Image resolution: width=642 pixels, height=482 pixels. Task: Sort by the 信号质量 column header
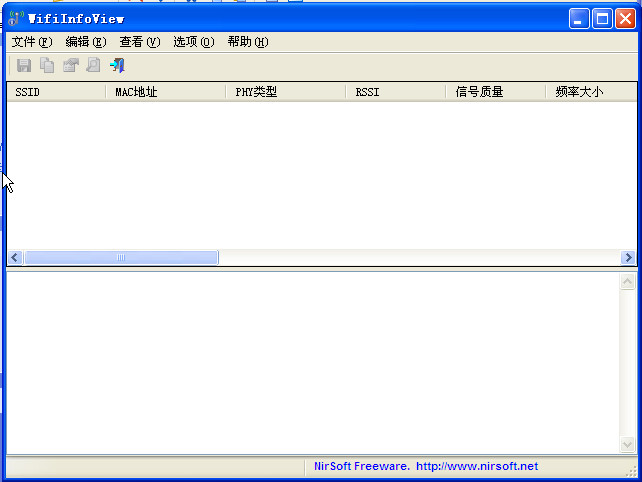coord(496,92)
